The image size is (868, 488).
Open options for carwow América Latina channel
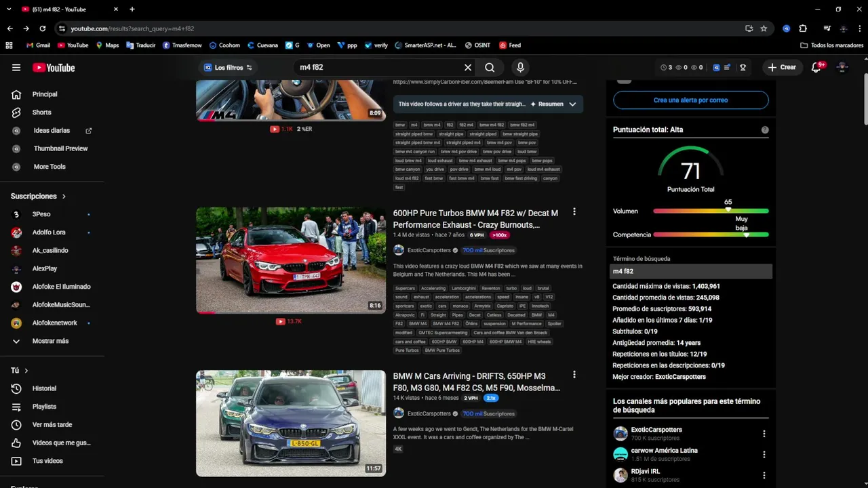(x=764, y=455)
